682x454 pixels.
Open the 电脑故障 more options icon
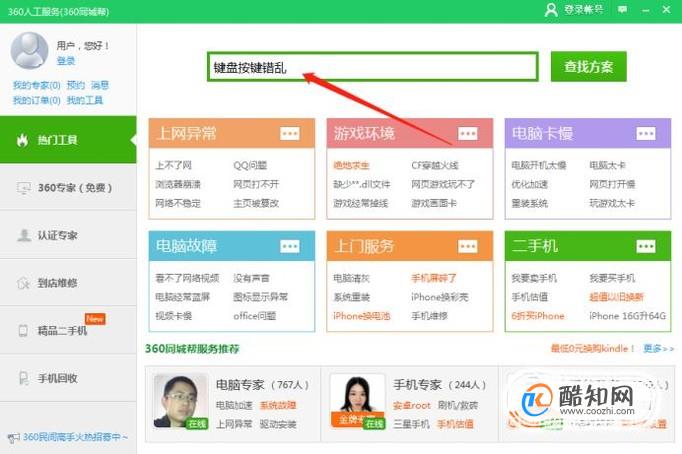(290, 246)
